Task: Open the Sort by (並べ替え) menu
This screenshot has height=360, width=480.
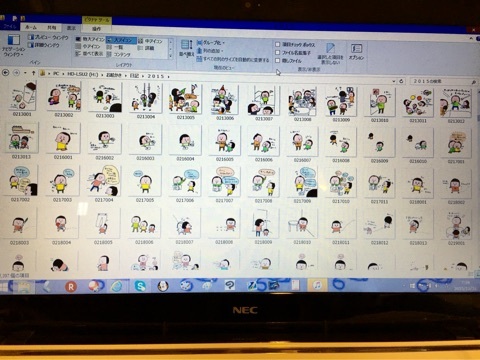Action: [x=187, y=48]
